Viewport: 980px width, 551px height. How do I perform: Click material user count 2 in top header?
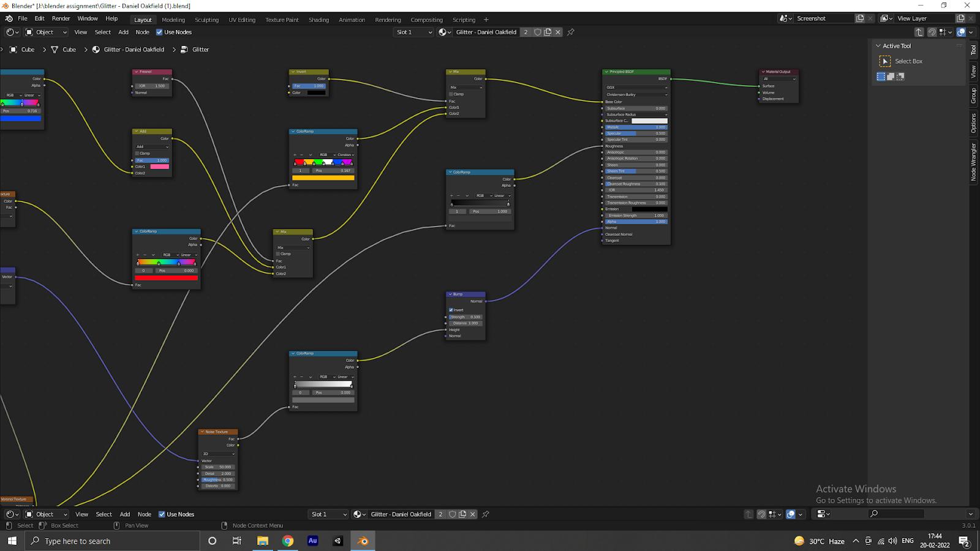pyautogui.click(x=526, y=32)
